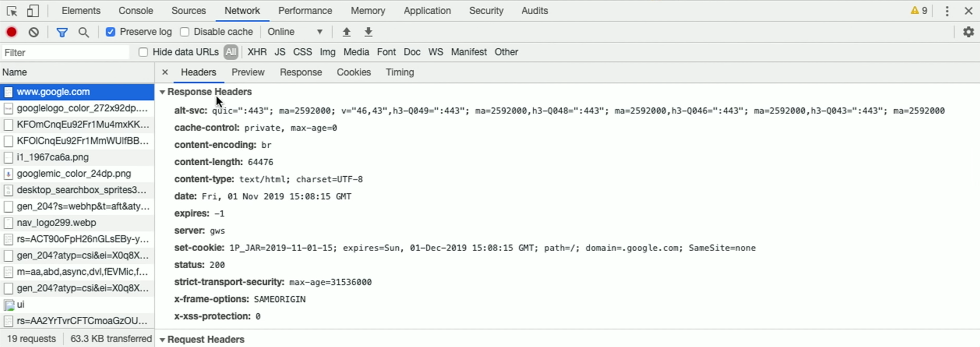980x347 pixels.
Task: Switch to the Console tab
Action: click(x=136, y=11)
